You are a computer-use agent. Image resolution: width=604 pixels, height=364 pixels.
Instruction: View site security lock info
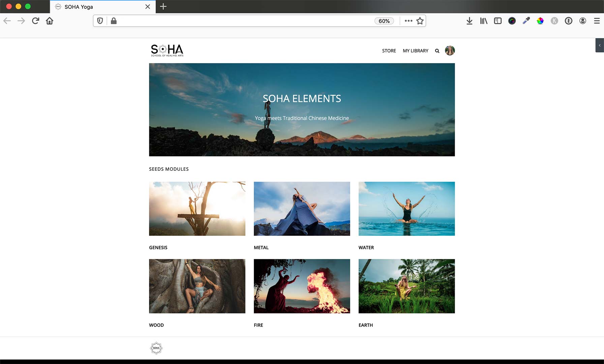pyautogui.click(x=114, y=21)
